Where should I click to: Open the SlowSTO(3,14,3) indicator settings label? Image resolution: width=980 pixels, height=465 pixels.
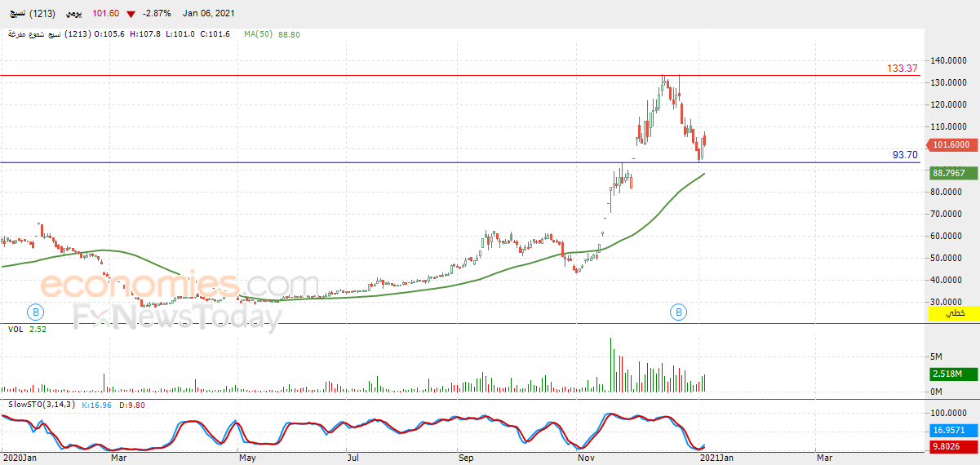click(42, 404)
